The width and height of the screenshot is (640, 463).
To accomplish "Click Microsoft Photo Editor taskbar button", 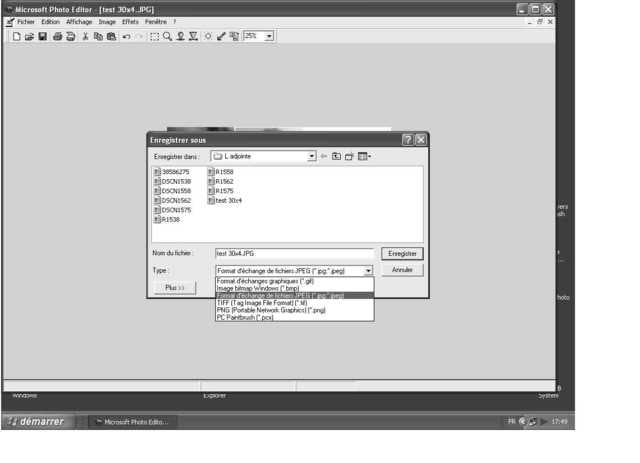I will [133, 422].
